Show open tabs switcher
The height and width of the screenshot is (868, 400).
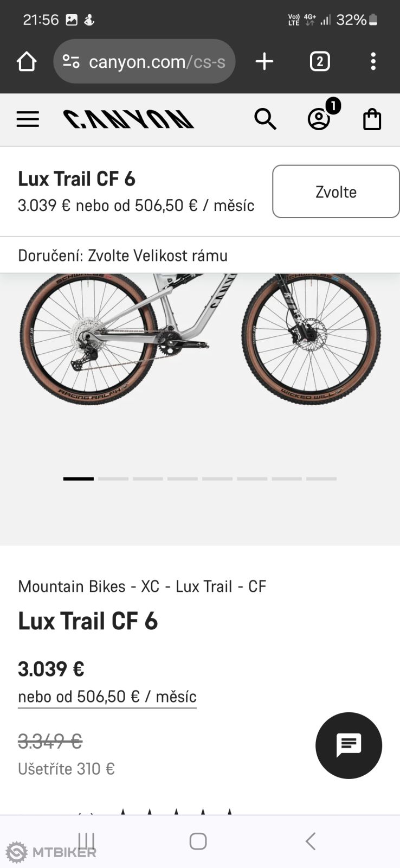tap(320, 61)
